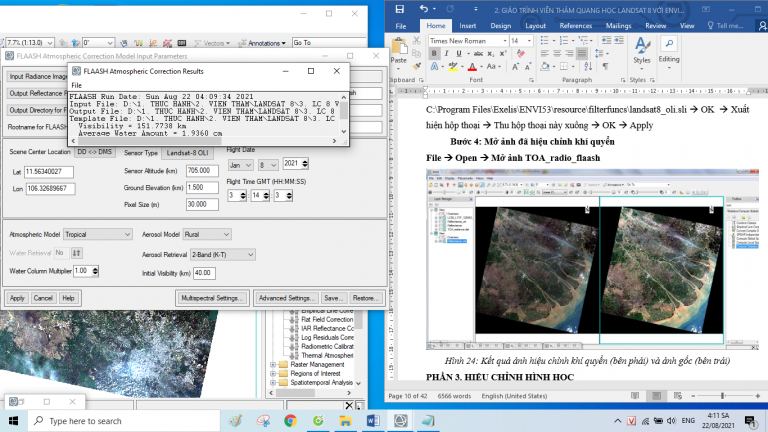Select the Format Painter brush icon
The width and height of the screenshot is (768, 432).
point(418,68)
